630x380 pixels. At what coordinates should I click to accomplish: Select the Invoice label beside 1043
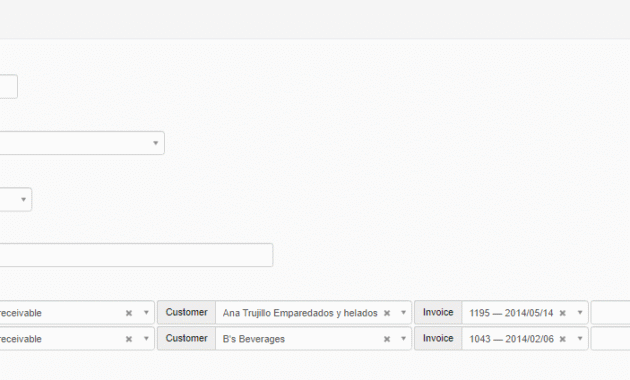click(438, 339)
